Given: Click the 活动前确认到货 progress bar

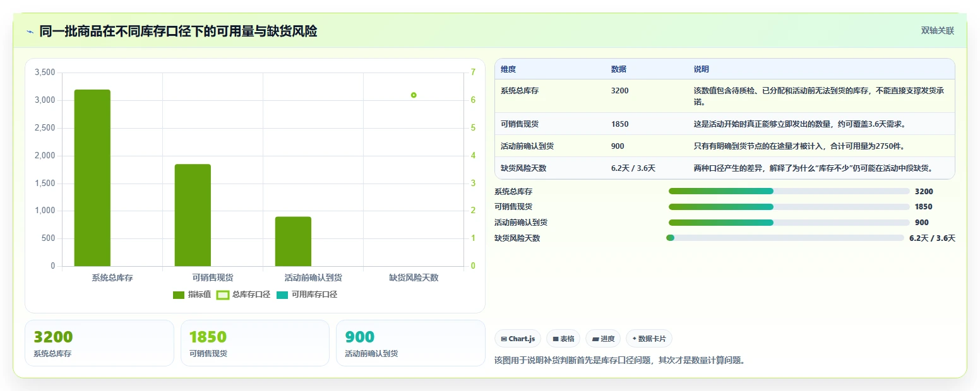Looking at the screenshot, I should point(789,223).
